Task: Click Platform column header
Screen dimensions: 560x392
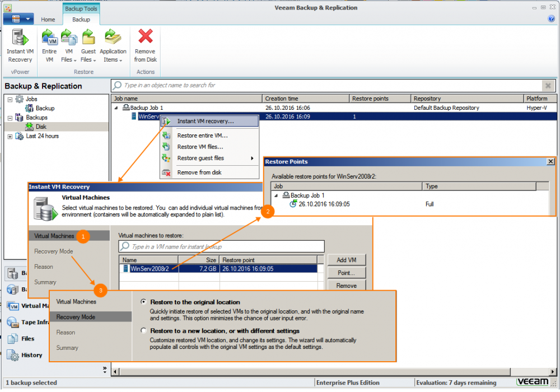Action: coord(540,99)
